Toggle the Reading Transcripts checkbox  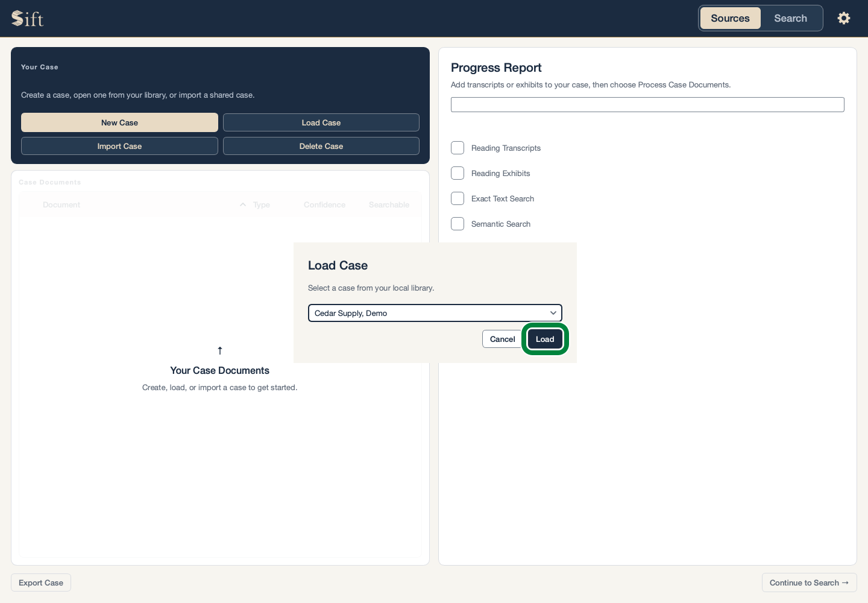point(458,148)
